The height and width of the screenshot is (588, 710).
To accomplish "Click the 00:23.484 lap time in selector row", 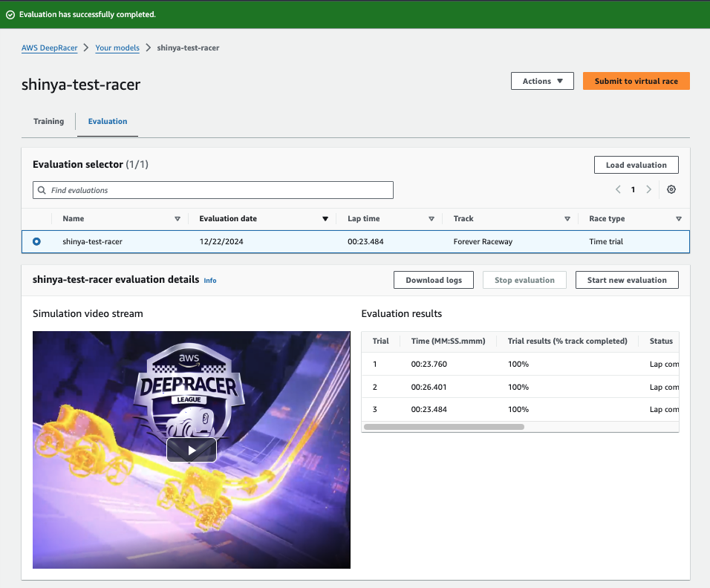I will pyautogui.click(x=365, y=242).
